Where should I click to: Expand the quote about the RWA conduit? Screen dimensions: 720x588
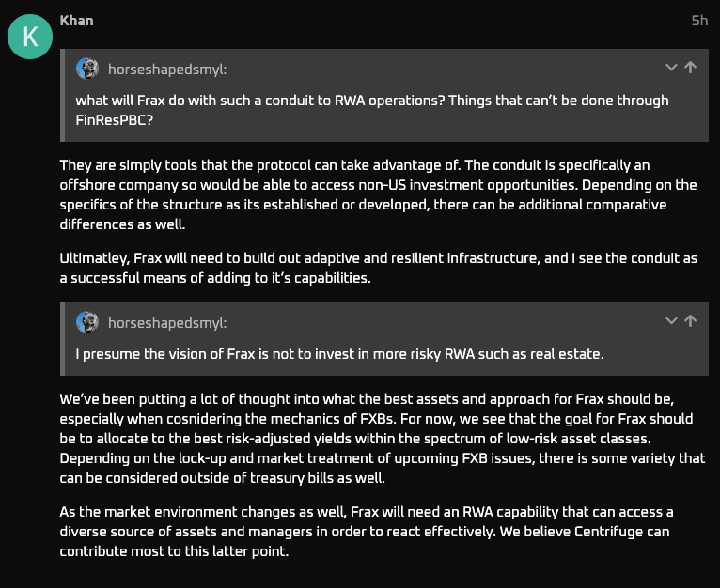[x=671, y=68]
